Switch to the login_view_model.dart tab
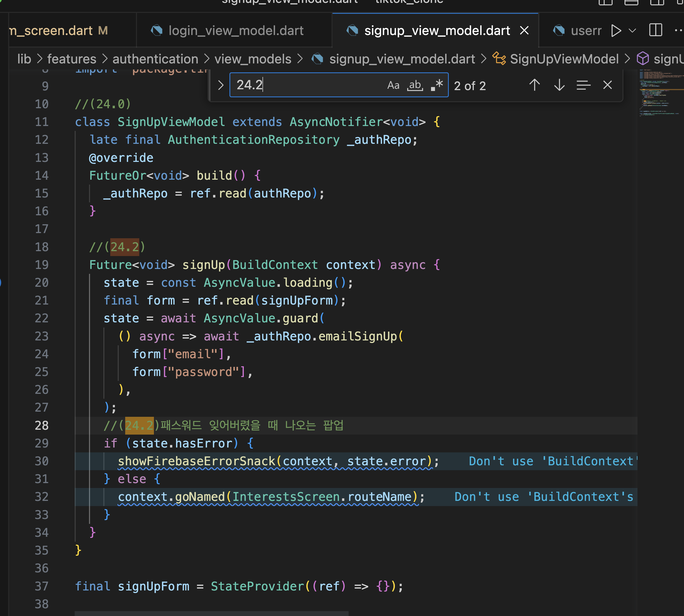 236,31
